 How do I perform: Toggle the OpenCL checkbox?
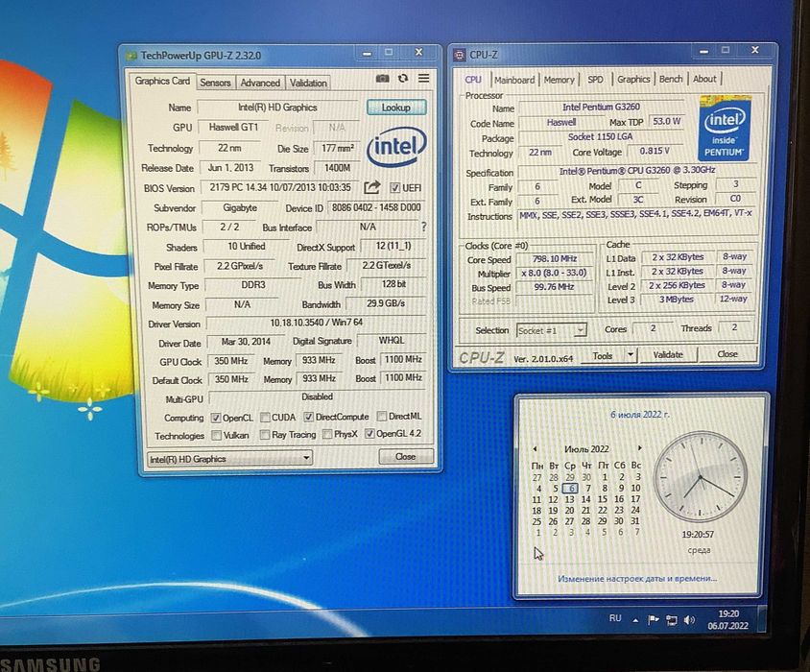[x=216, y=418]
